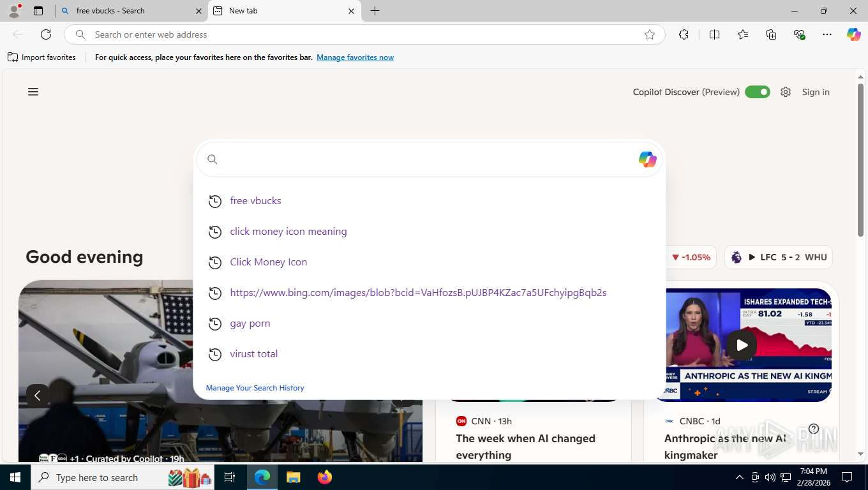Open Split screen view
868x490 pixels.
(x=715, y=34)
